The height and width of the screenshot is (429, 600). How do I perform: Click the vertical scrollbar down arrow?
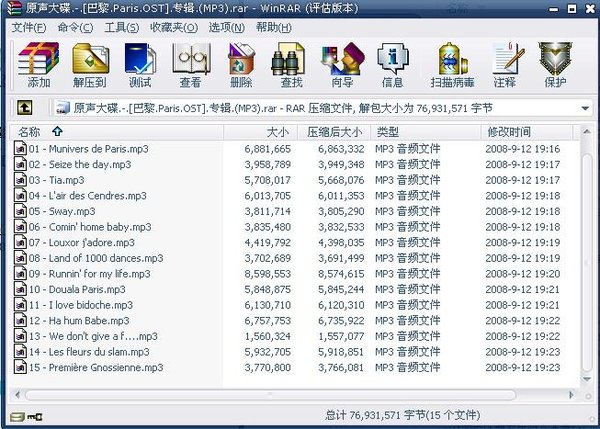[587, 379]
